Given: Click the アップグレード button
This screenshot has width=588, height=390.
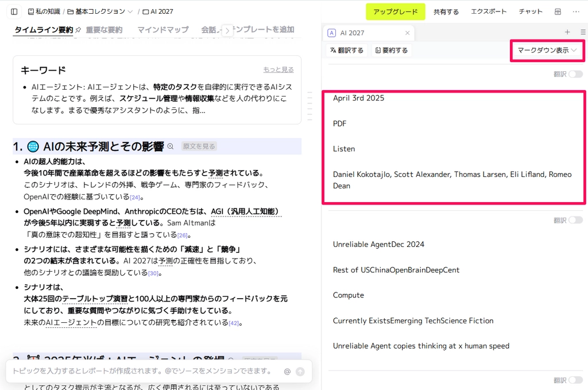Looking at the screenshot, I should coord(395,11).
